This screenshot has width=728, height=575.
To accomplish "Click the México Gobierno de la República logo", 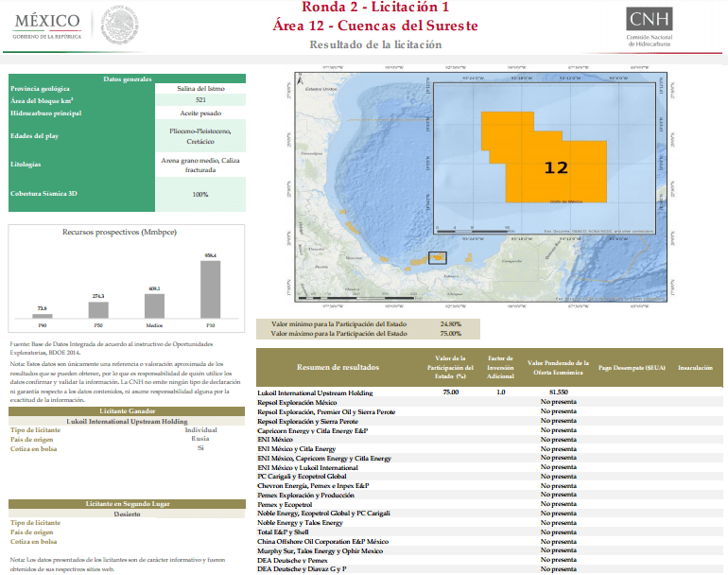I will pos(47,26).
